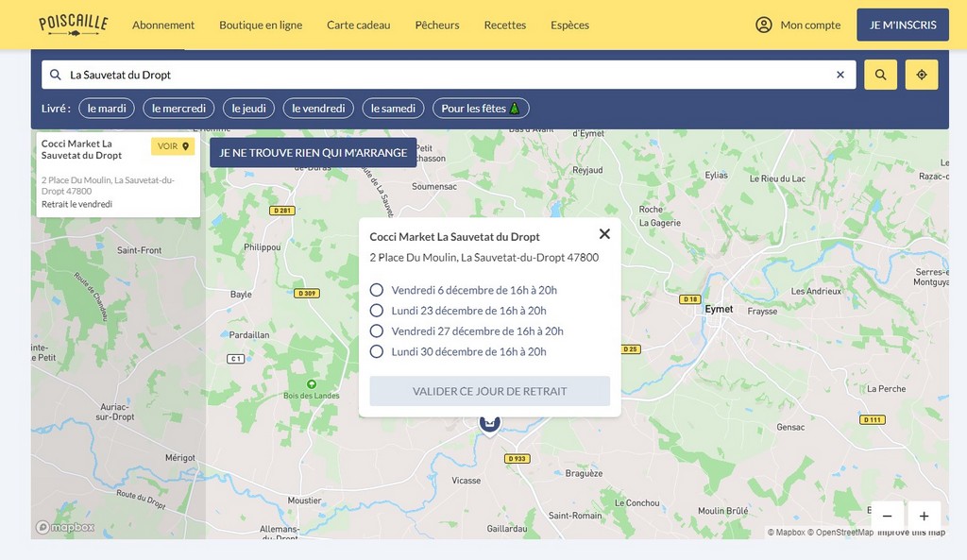
Task: Clear the search field with the X icon
Action: (840, 75)
